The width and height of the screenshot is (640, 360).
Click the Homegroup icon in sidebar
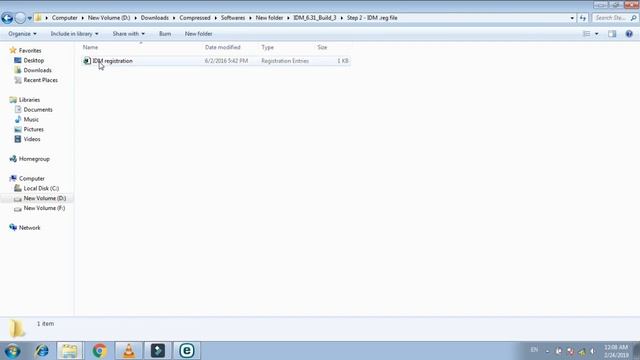[x=13, y=158]
